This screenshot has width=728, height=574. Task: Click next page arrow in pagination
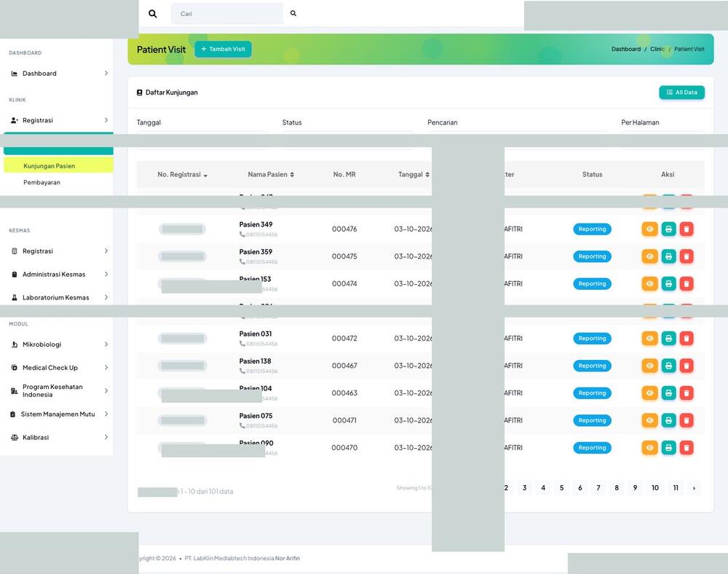[694, 488]
